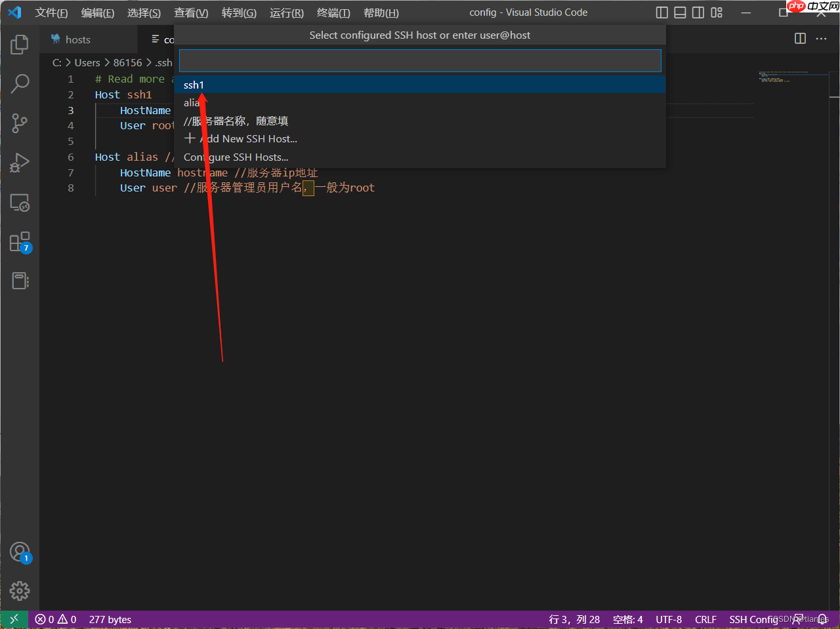
Task: Click the SSH host input field
Action: coord(420,61)
